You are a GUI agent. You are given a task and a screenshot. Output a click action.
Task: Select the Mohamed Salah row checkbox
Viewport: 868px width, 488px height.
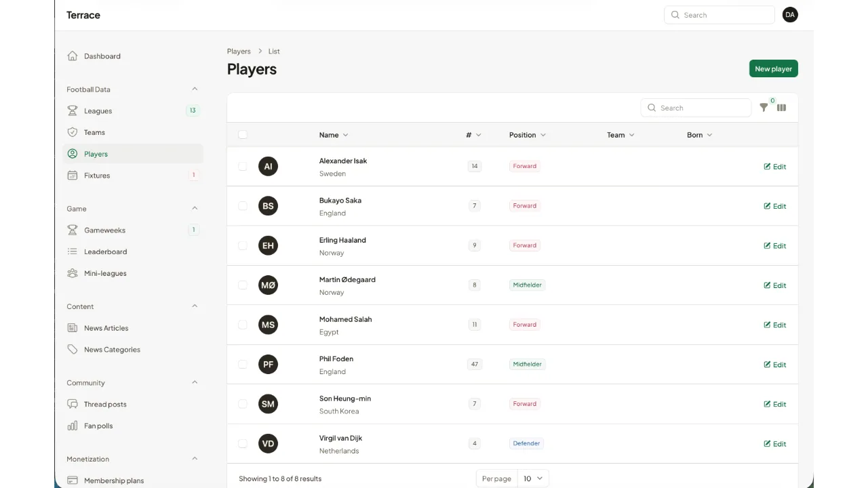(x=243, y=325)
